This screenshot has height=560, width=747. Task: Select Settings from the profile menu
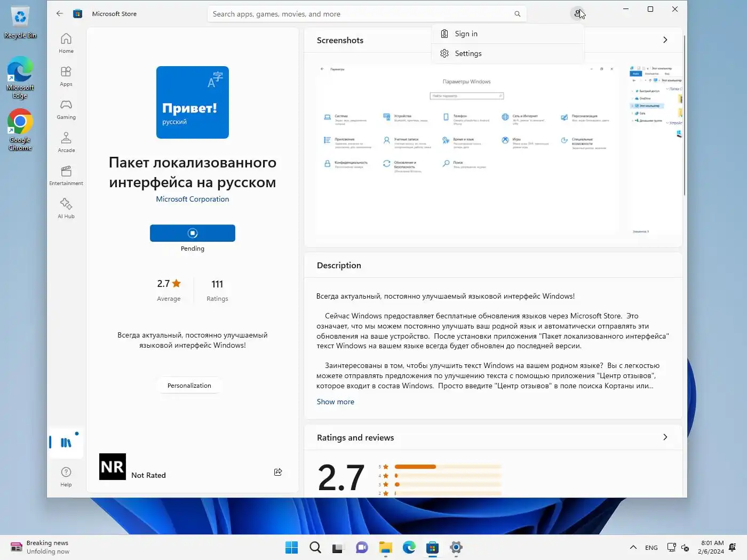[507, 53]
